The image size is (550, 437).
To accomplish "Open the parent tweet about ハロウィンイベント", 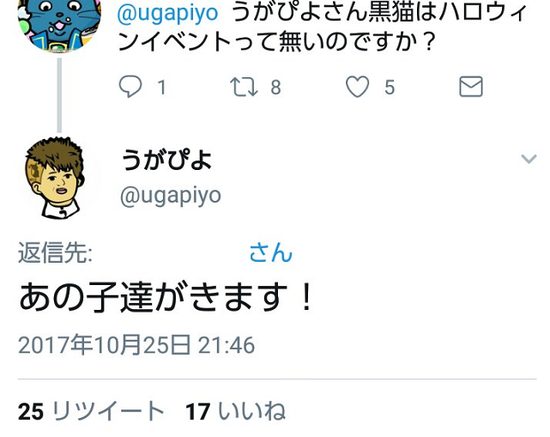I will (x=323, y=27).
